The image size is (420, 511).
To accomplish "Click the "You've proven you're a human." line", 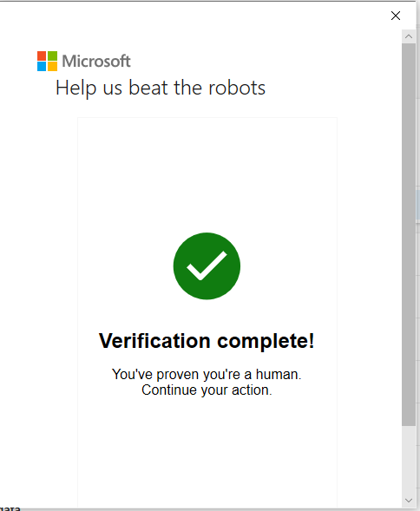I will click(207, 374).
